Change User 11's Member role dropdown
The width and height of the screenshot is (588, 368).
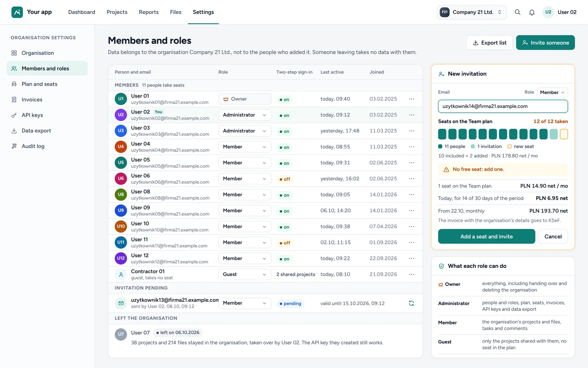coord(245,243)
